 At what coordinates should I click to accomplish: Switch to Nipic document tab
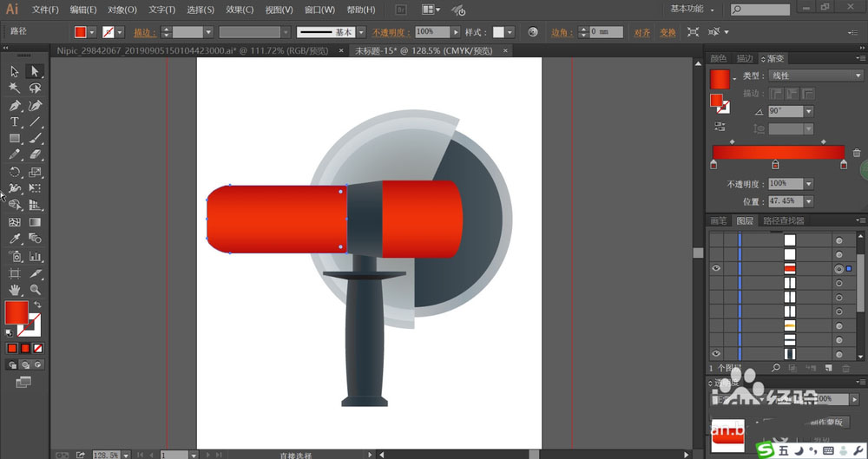click(x=192, y=50)
